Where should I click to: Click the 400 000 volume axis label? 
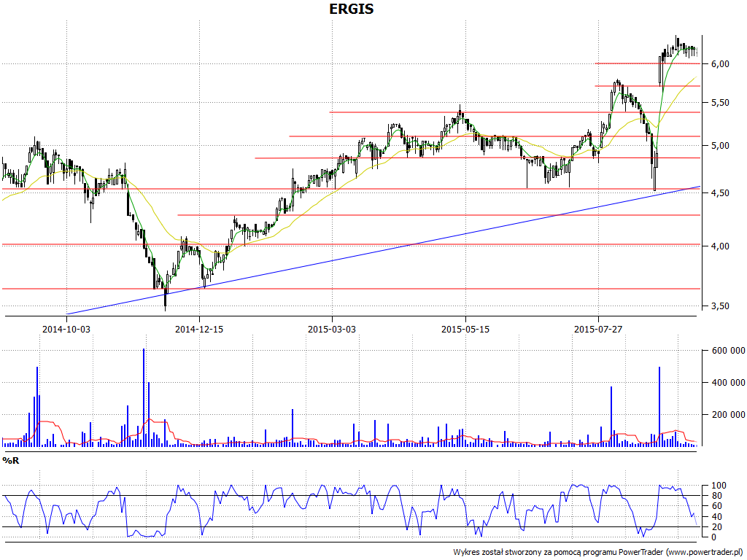click(729, 383)
